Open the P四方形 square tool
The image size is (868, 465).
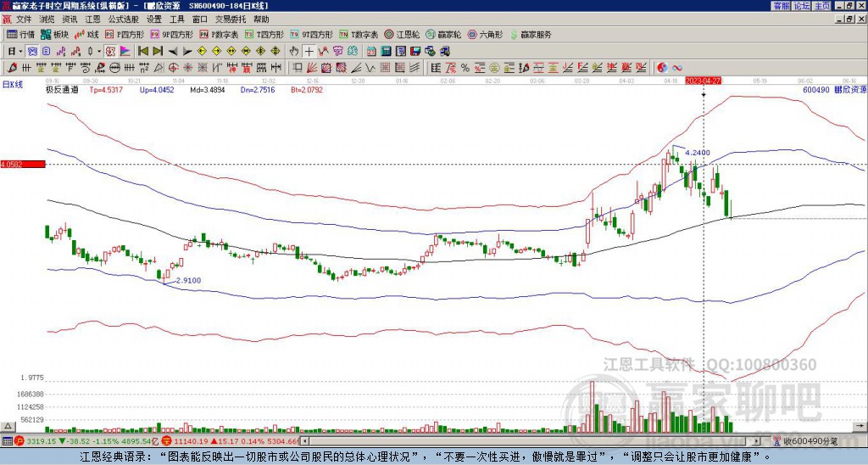[125, 34]
